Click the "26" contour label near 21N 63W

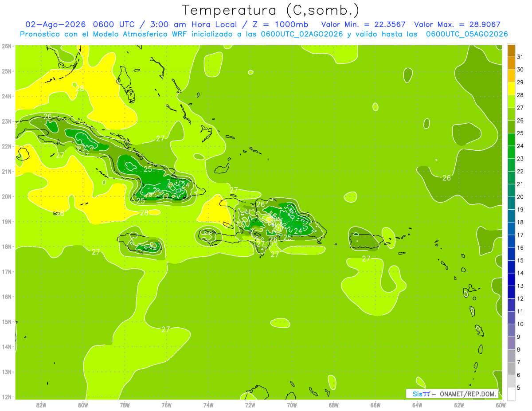click(446, 178)
